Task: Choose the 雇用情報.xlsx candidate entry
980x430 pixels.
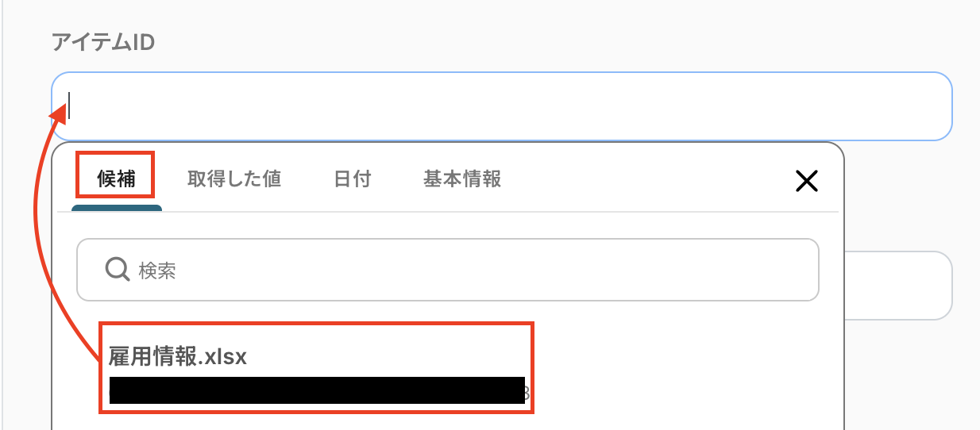Action: tap(316, 367)
